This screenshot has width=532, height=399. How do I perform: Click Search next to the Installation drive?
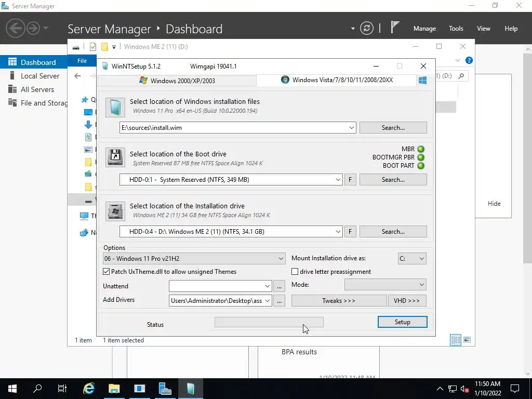coord(393,232)
